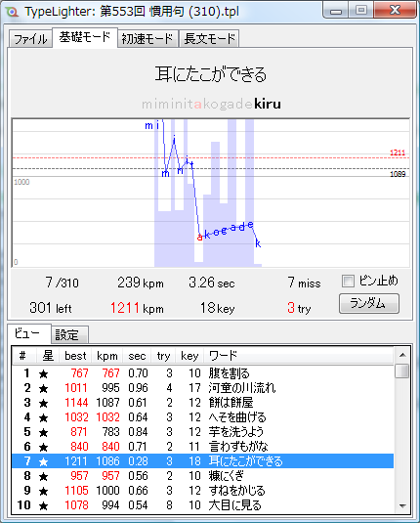Open the ファイル tab
Image resolution: width=420 pixels, height=523 pixels.
(x=30, y=39)
